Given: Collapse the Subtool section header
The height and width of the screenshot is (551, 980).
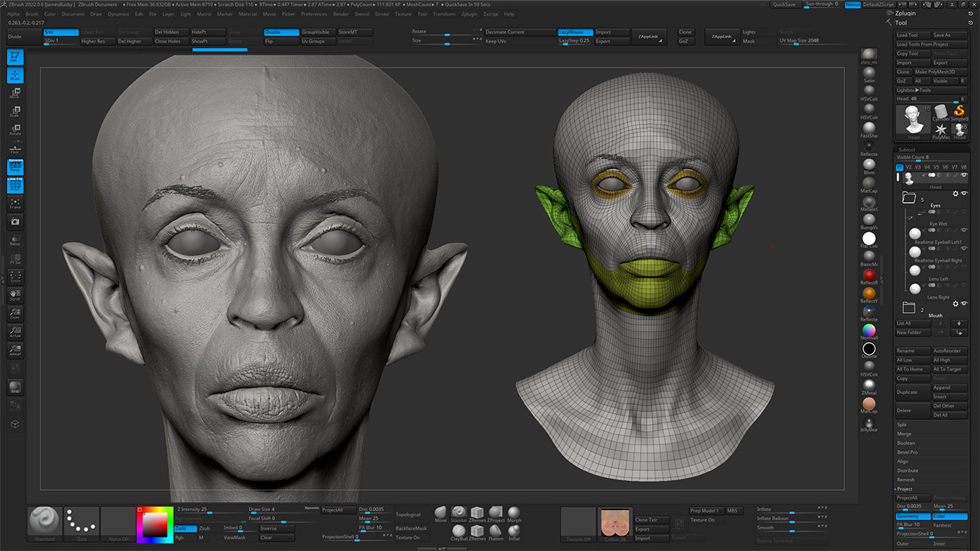Looking at the screenshot, I should (x=906, y=149).
